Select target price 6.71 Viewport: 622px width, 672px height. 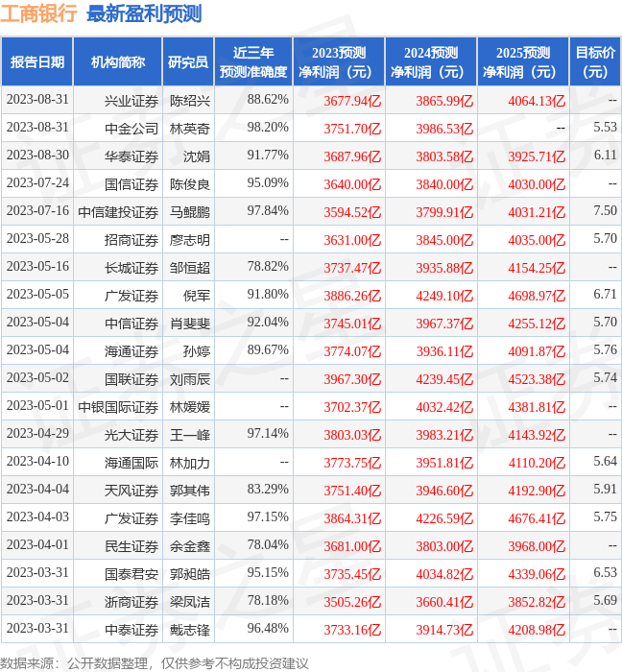click(x=605, y=295)
